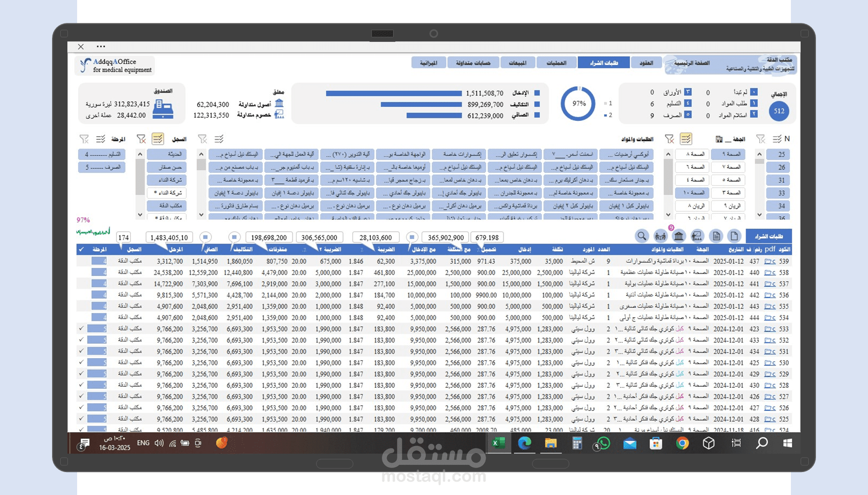Screen dimensions: 868x495
Task: Click the value box showing 1,483,405,10
Action: (169, 237)
